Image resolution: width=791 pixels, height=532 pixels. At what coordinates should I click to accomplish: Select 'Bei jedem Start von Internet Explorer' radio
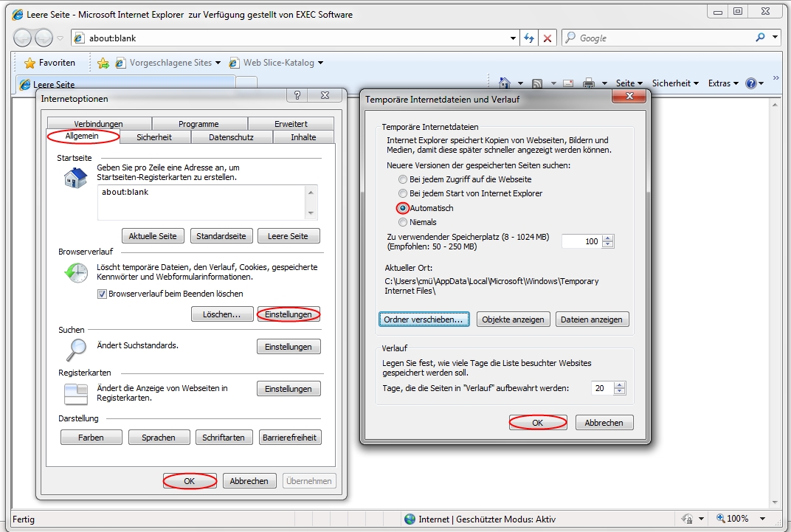point(403,193)
